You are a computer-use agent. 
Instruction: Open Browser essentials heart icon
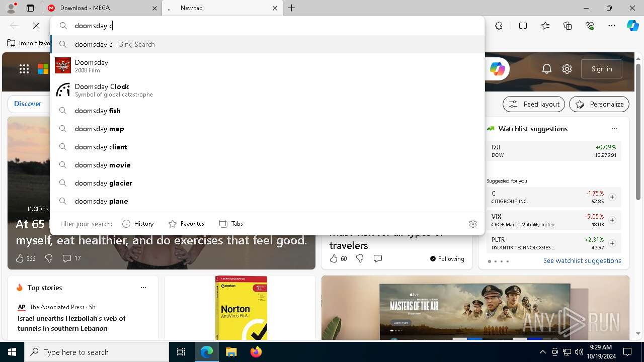point(590,26)
